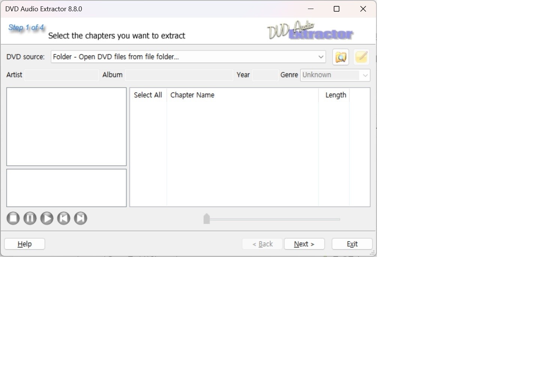Click the edit pencil icon button
551x392 pixels.
[x=361, y=57]
